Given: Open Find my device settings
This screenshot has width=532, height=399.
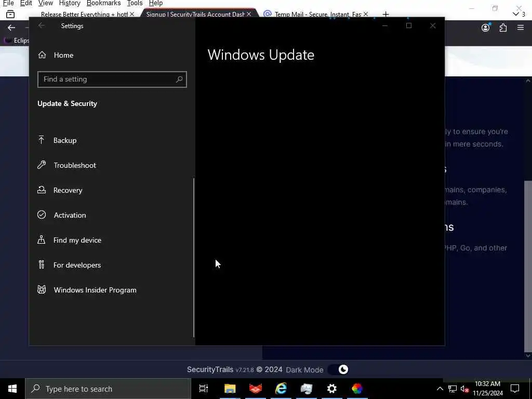Looking at the screenshot, I should tap(77, 240).
